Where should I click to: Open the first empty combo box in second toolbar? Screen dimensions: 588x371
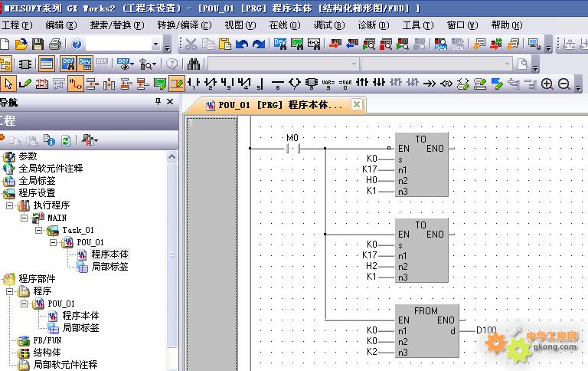pos(283,64)
